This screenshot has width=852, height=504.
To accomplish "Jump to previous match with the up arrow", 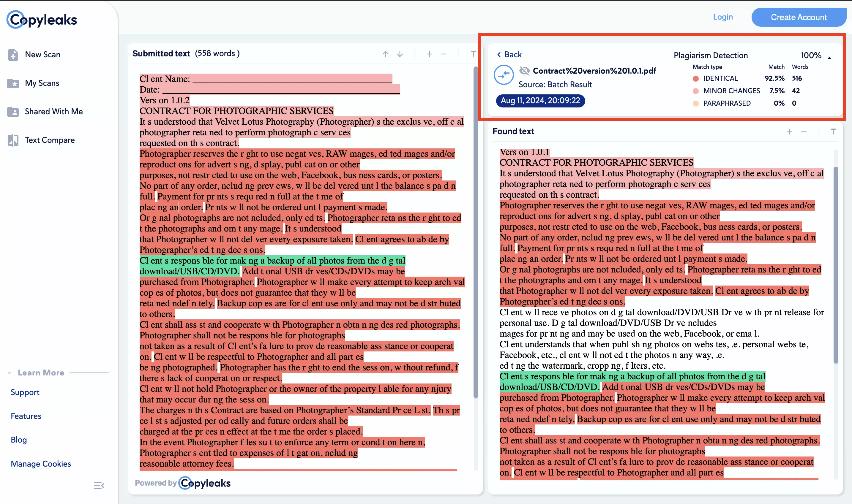I will point(385,54).
